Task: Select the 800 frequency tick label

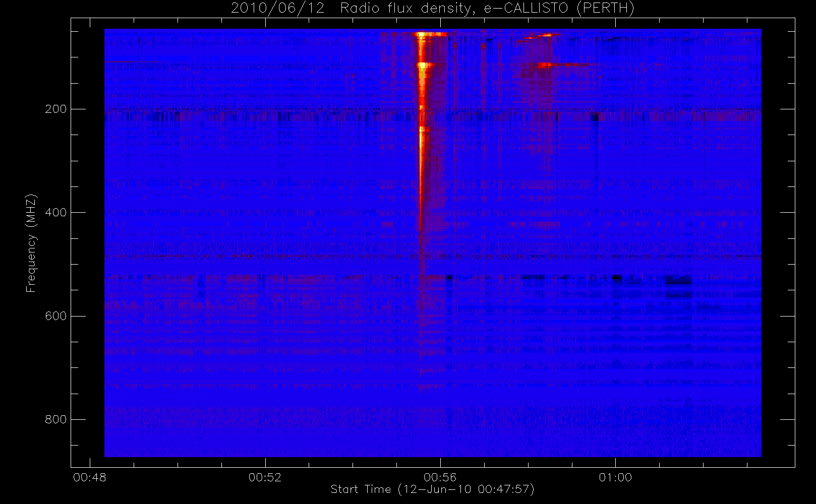Action: pyautogui.click(x=55, y=419)
